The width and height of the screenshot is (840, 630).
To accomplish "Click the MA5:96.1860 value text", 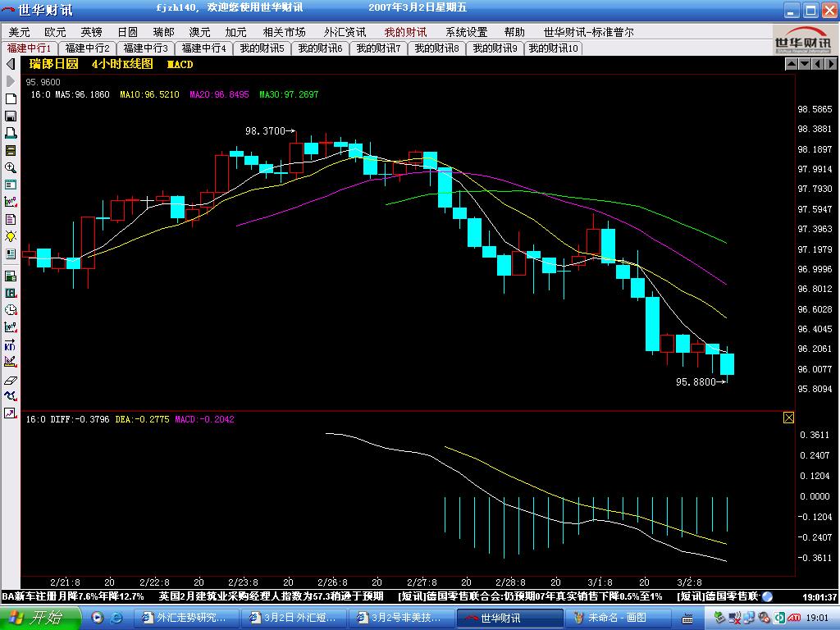I will tap(83, 94).
